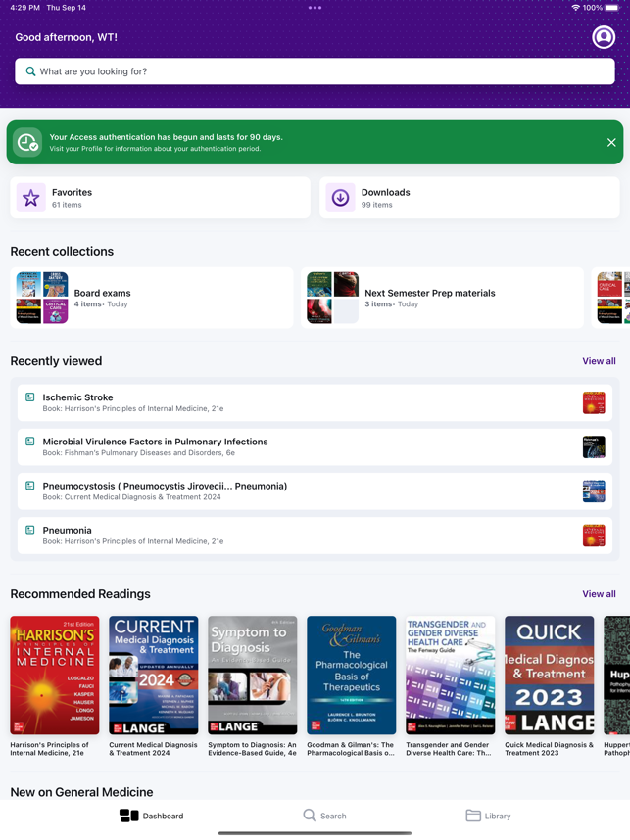Open Symptom to Diagnosis book cover
The width and height of the screenshot is (630, 840).
tap(253, 675)
